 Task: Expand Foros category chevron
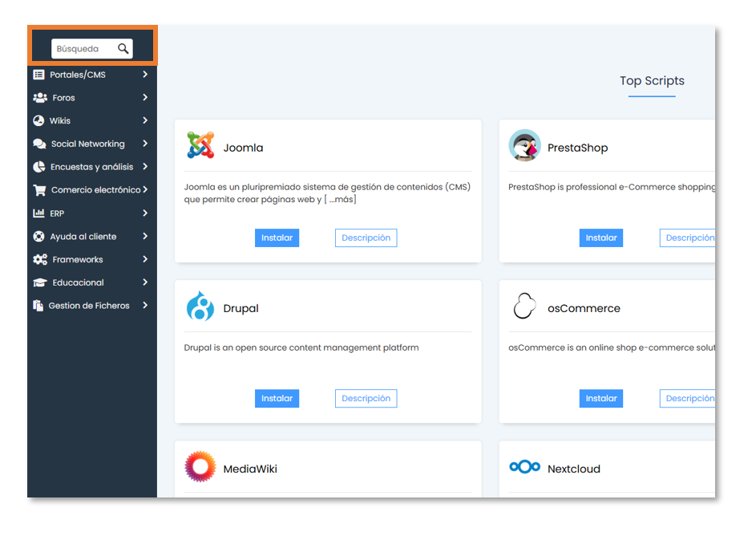coord(145,97)
